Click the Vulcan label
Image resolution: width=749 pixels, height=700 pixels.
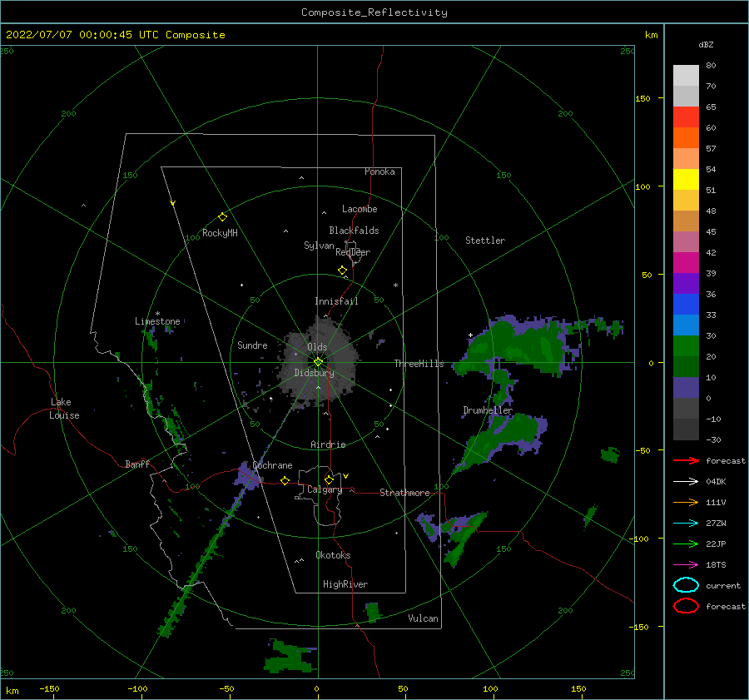click(423, 618)
